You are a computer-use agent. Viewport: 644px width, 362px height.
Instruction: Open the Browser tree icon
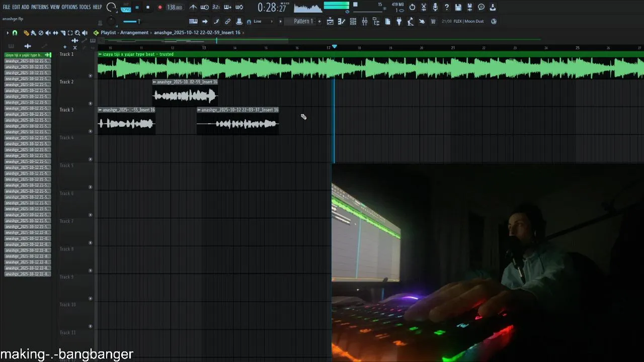[376, 21]
